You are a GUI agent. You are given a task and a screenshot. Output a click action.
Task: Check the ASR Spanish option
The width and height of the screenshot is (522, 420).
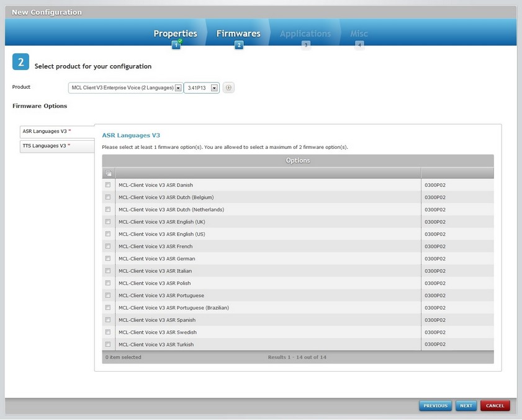coord(108,320)
